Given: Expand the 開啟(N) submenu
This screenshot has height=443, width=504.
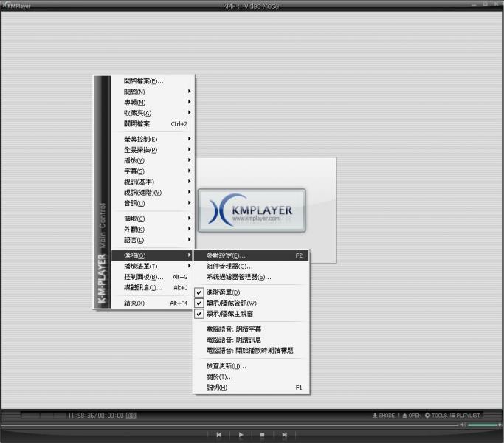Looking at the screenshot, I should (x=152, y=92).
